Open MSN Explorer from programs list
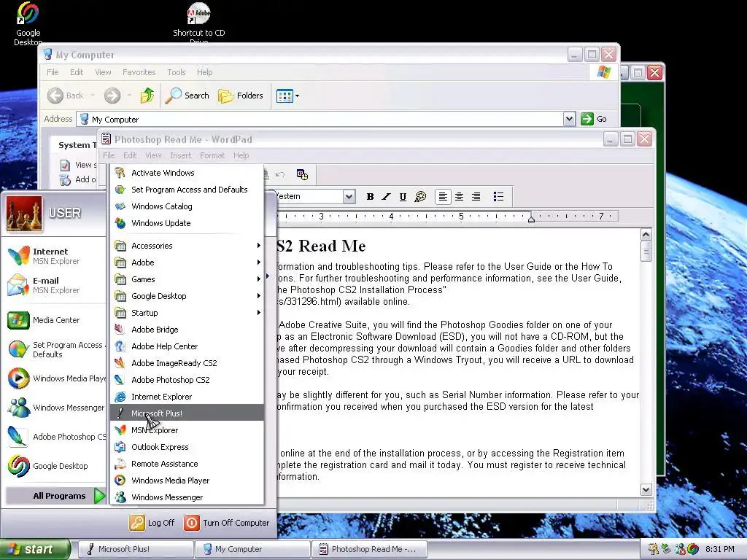Screen dimensions: 747x560 [x=187, y=430]
